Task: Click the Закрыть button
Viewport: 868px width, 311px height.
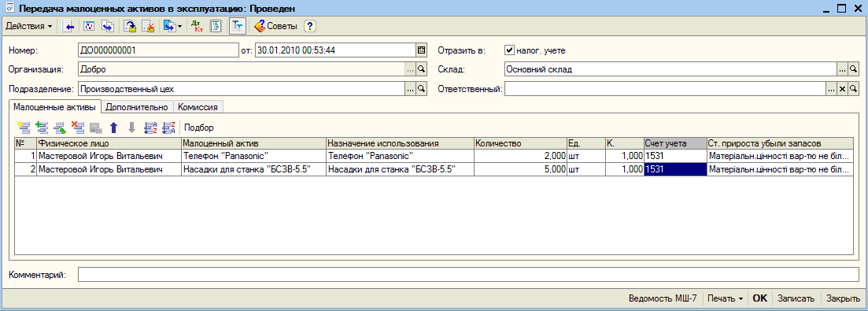Action: 843,298
